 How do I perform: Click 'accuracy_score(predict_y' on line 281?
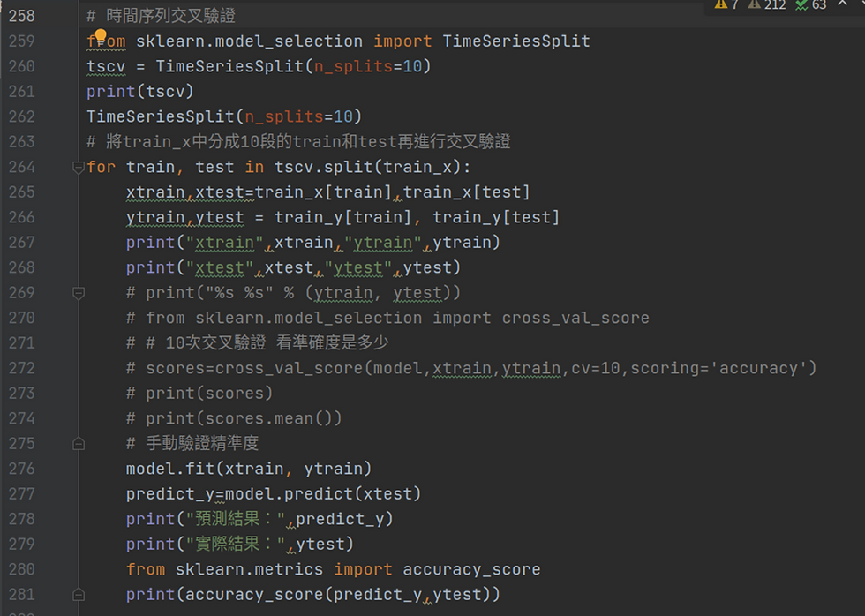tap(304, 595)
